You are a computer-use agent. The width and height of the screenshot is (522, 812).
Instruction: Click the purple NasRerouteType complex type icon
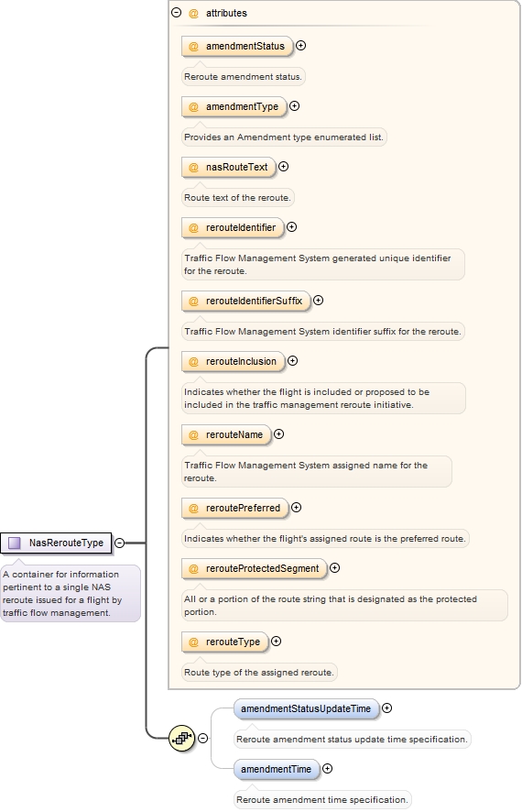click(x=15, y=543)
